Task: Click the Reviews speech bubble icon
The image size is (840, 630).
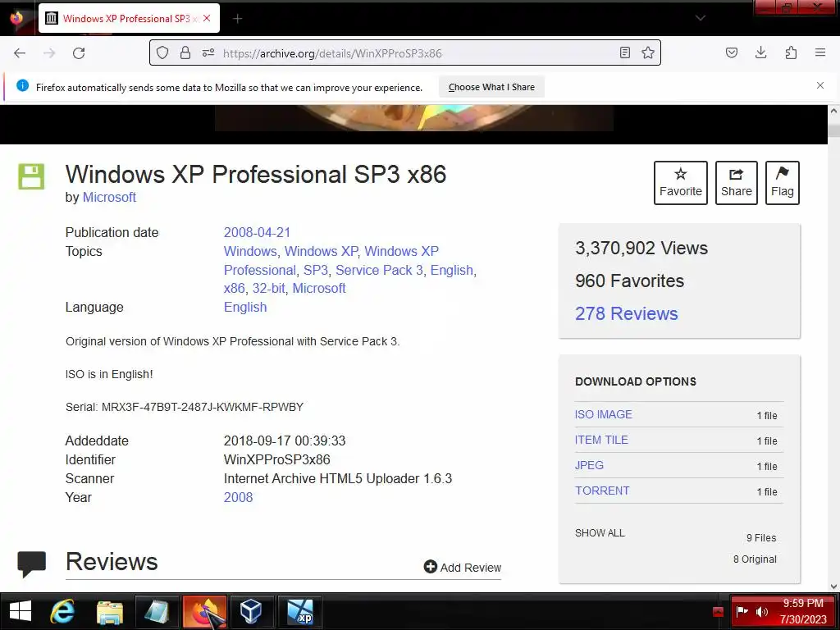Action: [32, 564]
